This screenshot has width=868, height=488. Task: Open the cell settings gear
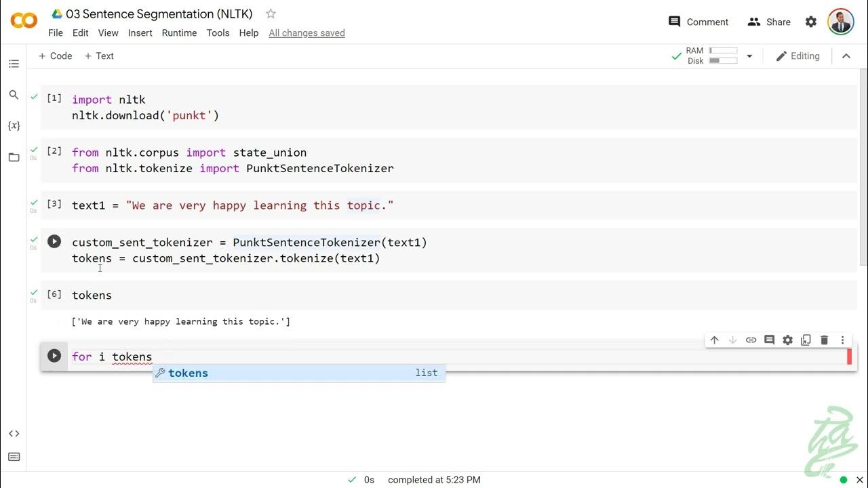pyautogui.click(x=787, y=340)
